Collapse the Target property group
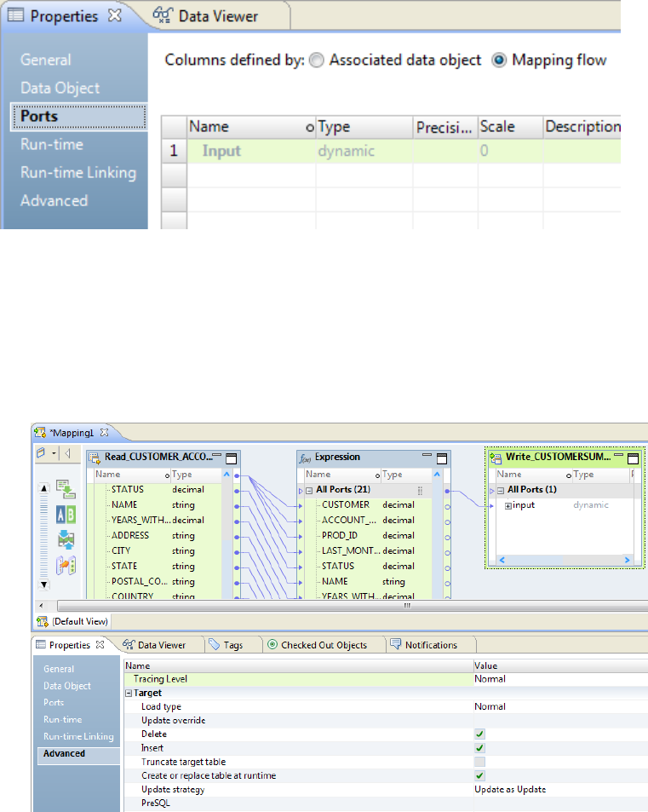 129,694
